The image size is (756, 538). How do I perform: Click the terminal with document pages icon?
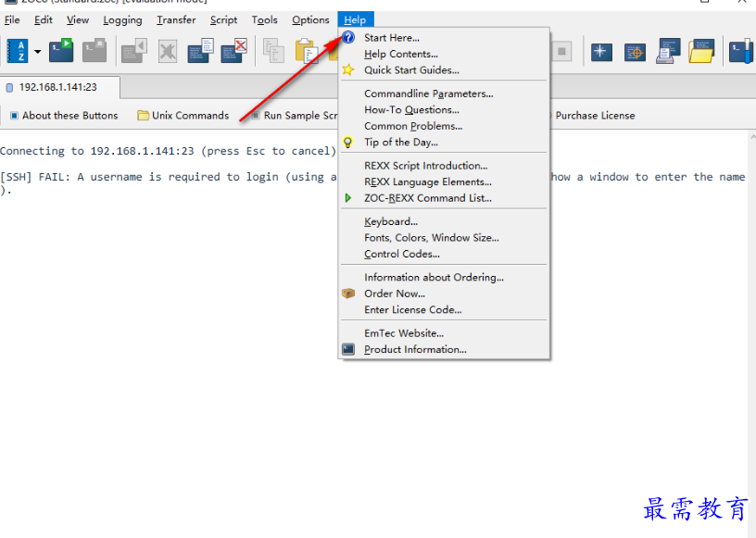pyautogui.click(x=200, y=51)
